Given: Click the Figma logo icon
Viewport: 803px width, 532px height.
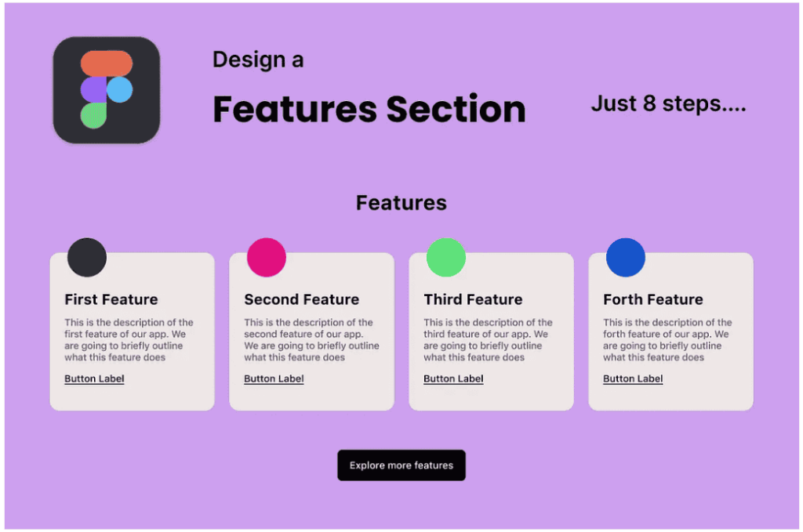Looking at the screenshot, I should point(107,90).
